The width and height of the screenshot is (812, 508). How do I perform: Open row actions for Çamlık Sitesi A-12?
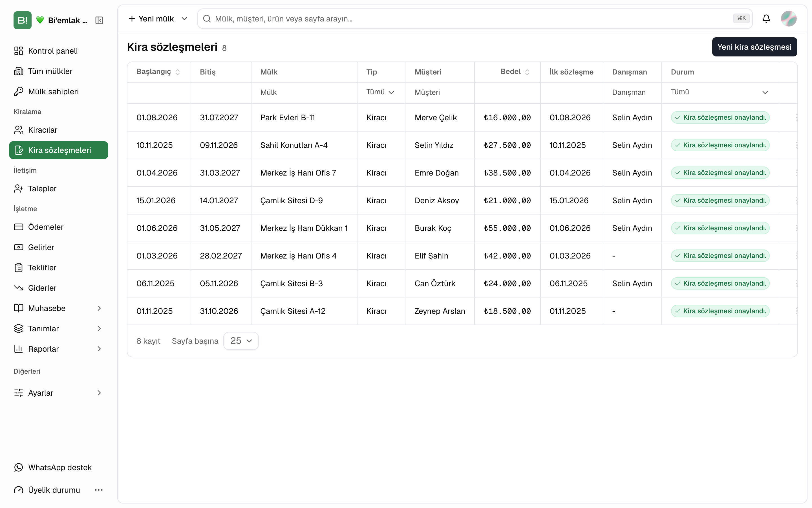tap(796, 311)
